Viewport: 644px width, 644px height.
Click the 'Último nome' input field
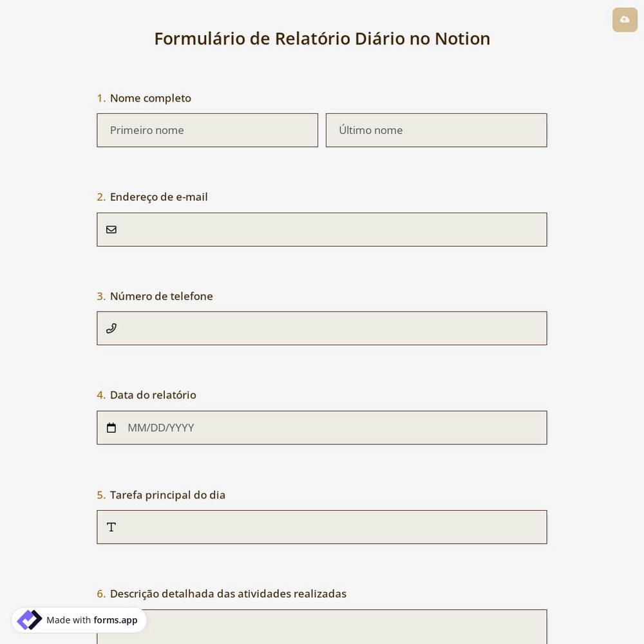tap(436, 130)
